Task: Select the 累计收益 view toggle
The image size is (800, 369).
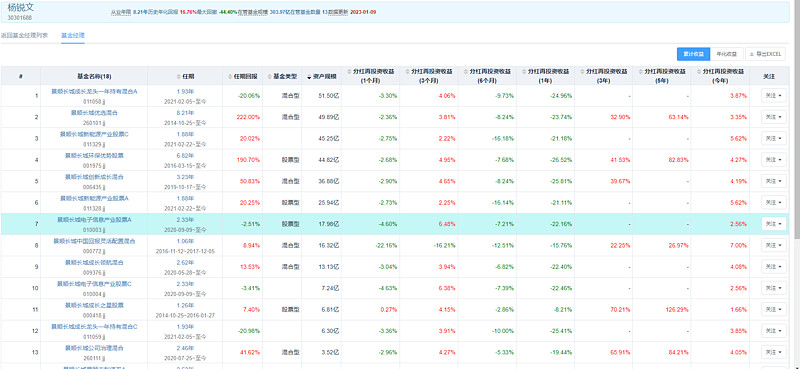Action: [x=693, y=54]
